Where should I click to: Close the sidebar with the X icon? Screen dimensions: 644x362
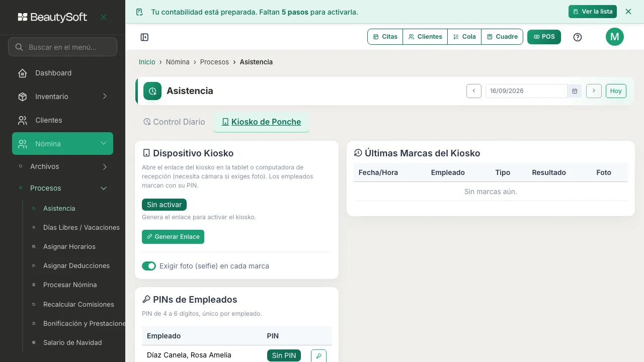click(104, 17)
